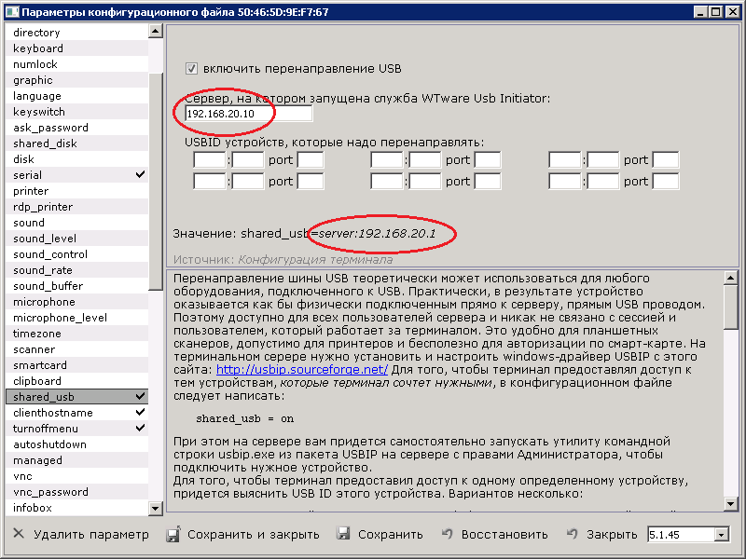
Task: Click floppy icon next to Сохранить
Action: pos(343,535)
